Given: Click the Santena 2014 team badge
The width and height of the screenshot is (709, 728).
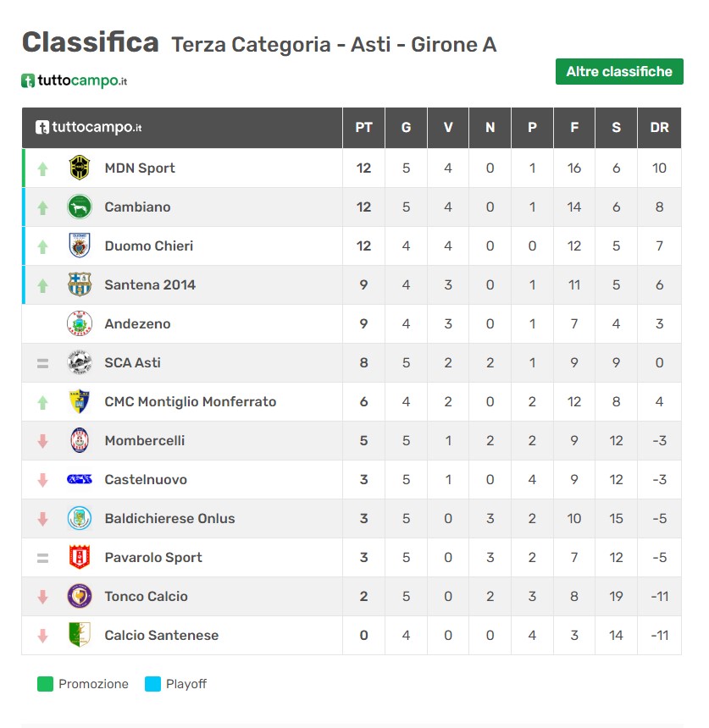Looking at the screenshot, I should click(80, 284).
